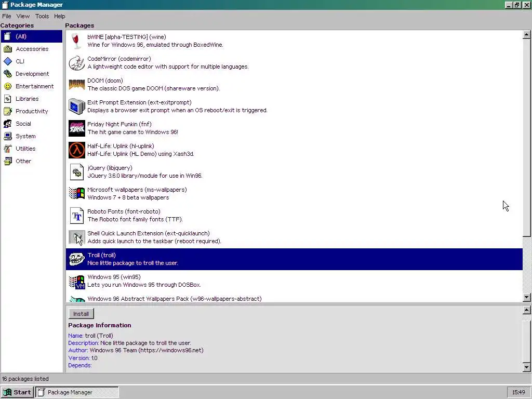This screenshot has height=399, width=532.
Task: Click the Package Manager title bar icon
Action: point(5,5)
